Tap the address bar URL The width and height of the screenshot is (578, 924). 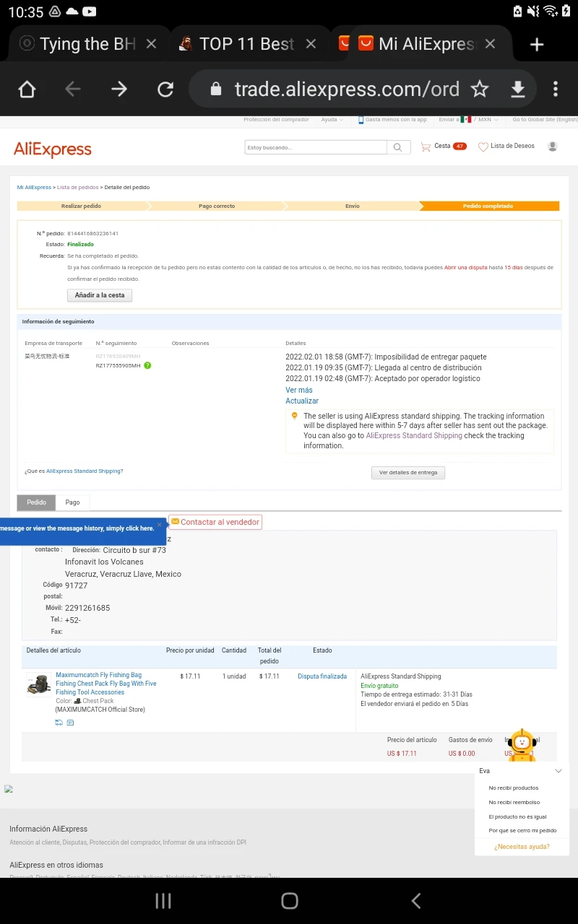click(347, 90)
